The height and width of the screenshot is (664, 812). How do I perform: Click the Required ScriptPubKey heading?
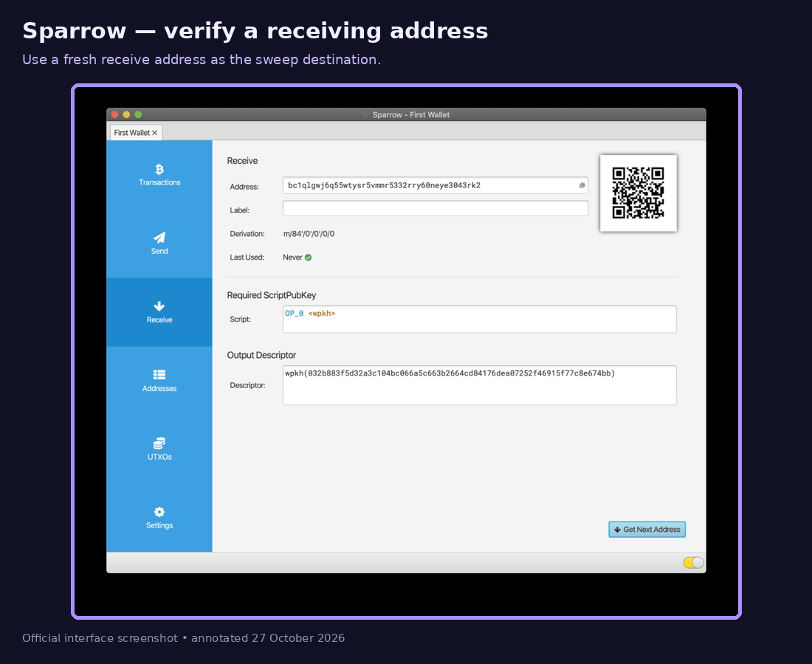[272, 295]
